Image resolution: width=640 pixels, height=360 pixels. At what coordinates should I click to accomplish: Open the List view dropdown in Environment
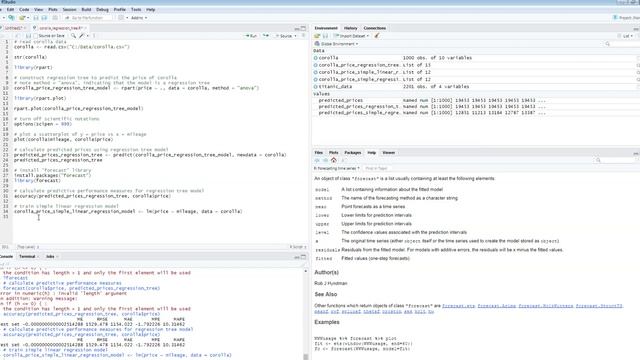coord(626,36)
